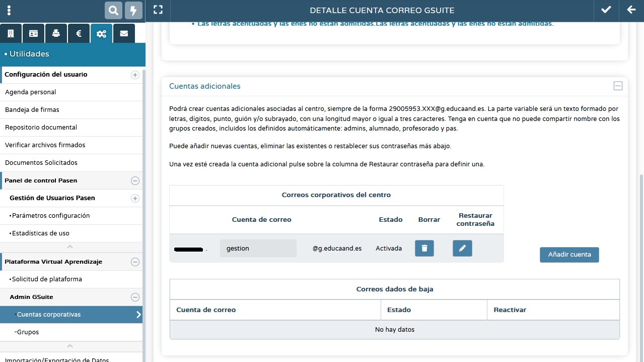Click Plataforma Virtual Aprendizaje label
The height and width of the screenshot is (362, 644).
[53, 262]
